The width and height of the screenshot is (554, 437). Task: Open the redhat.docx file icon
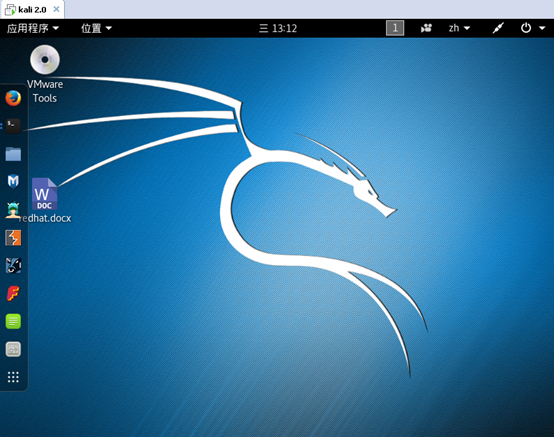[45, 194]
